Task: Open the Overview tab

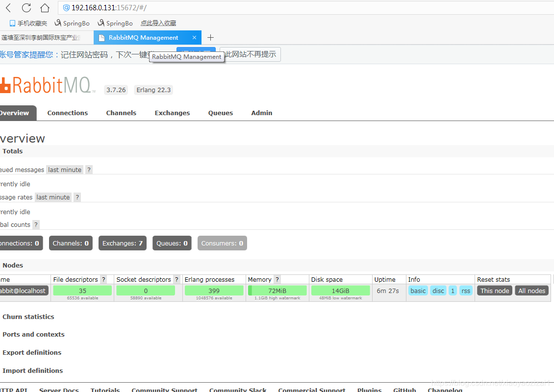Action: [18, 113]
